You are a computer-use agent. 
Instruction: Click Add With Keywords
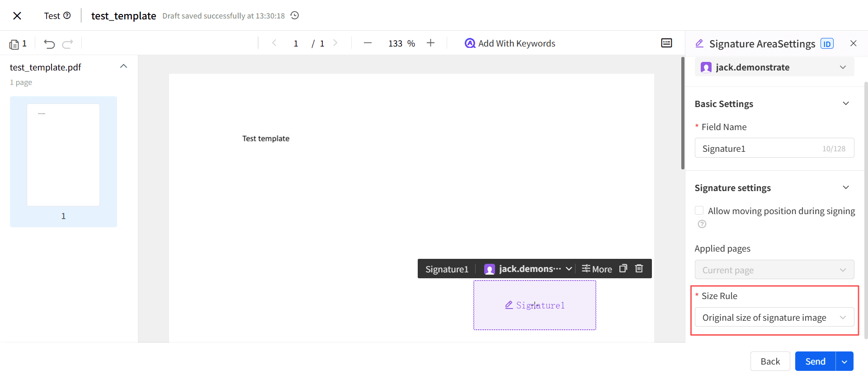(x=510, y=43)
